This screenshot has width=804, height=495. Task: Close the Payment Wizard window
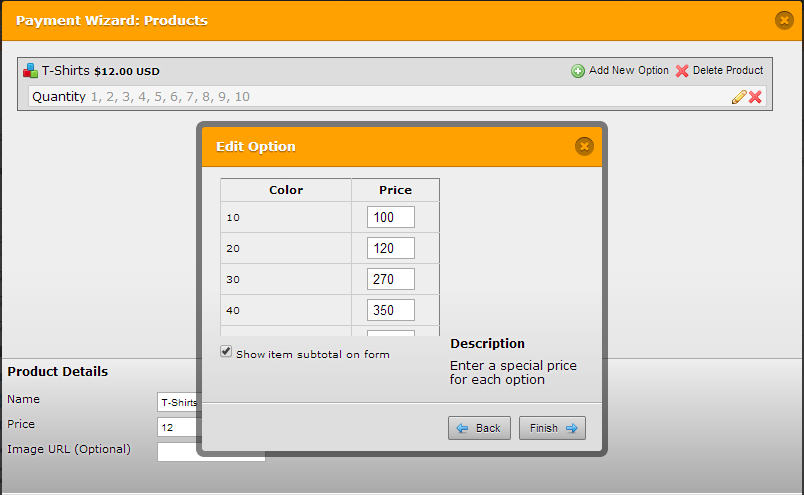coord(784,20)
